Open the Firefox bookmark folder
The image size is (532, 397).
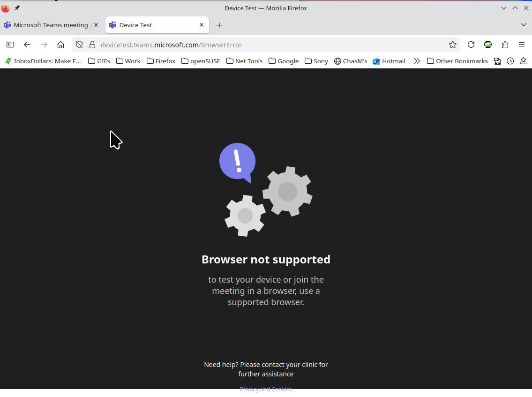tap(161, 61)
